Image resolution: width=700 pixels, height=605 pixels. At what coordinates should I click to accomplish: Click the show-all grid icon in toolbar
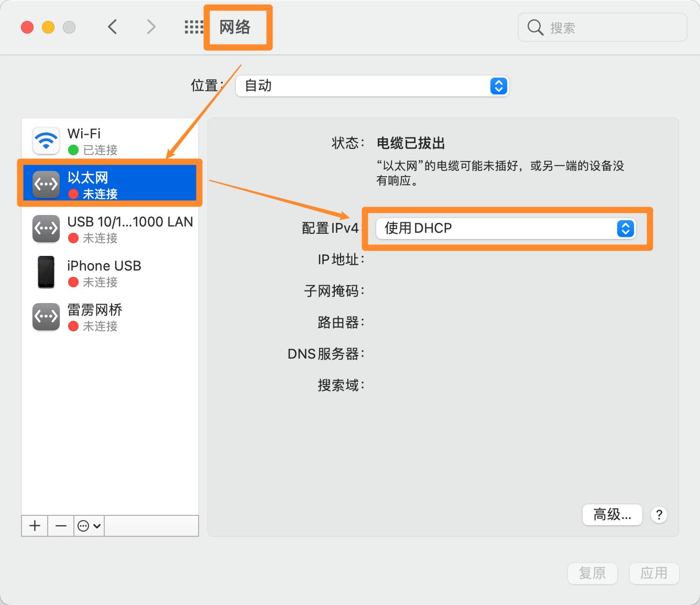click(194, 27)
